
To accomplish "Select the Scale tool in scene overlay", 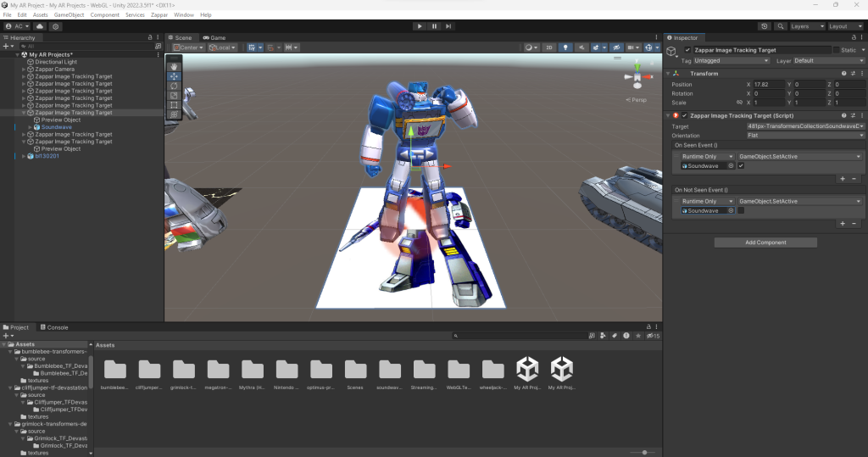I will [174, 94].
